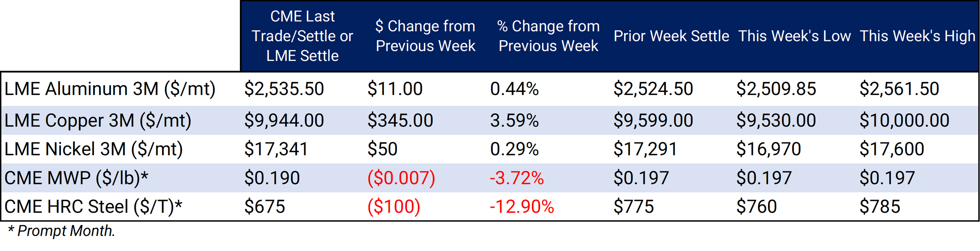Click the CME HRC Steel row label
980x251 pixels.
tap(93, 207)
